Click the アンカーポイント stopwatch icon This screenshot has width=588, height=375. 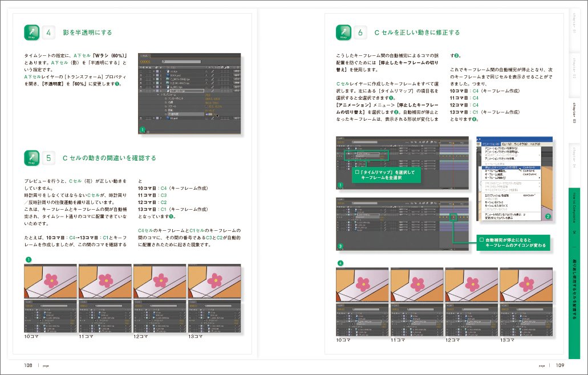(x=166, y=99)
